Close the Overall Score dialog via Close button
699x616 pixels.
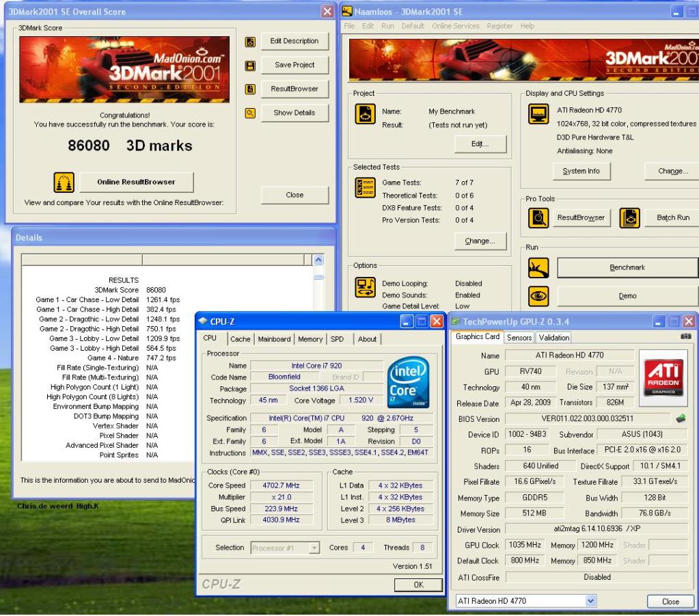click(x=294, y=195)
